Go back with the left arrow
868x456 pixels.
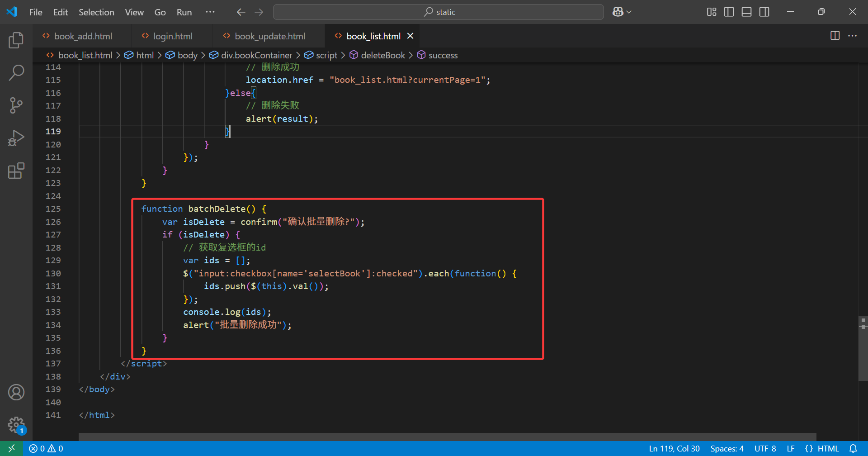[241, 12]
